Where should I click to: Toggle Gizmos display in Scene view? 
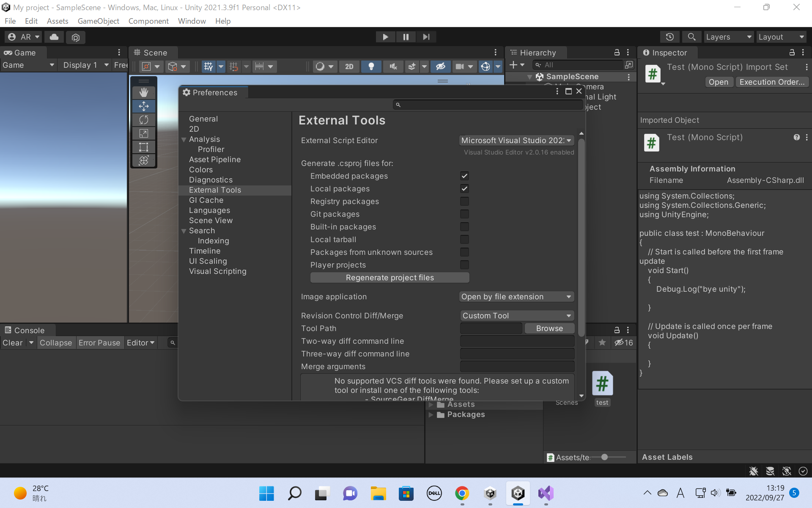click(486, 66)
